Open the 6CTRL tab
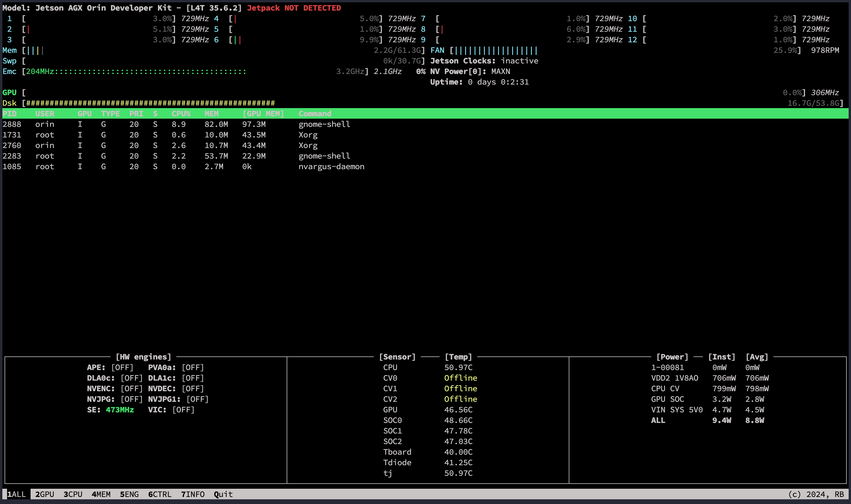 coord(160,494)
